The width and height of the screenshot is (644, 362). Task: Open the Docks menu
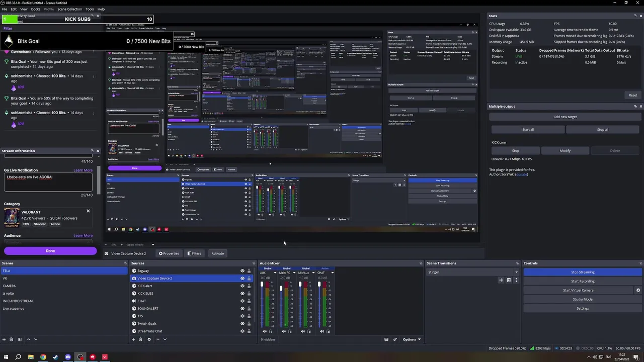click(x=36, y=9)
